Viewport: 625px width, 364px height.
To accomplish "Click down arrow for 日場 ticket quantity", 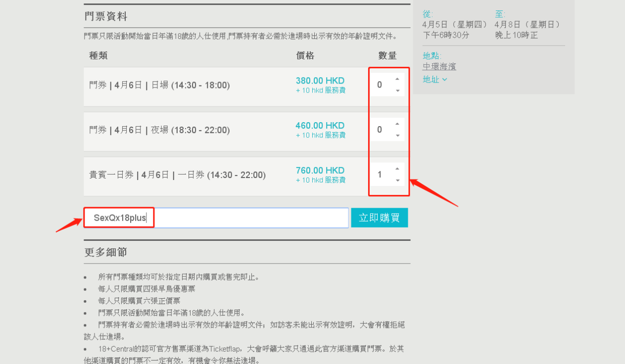I will point(397,91).
